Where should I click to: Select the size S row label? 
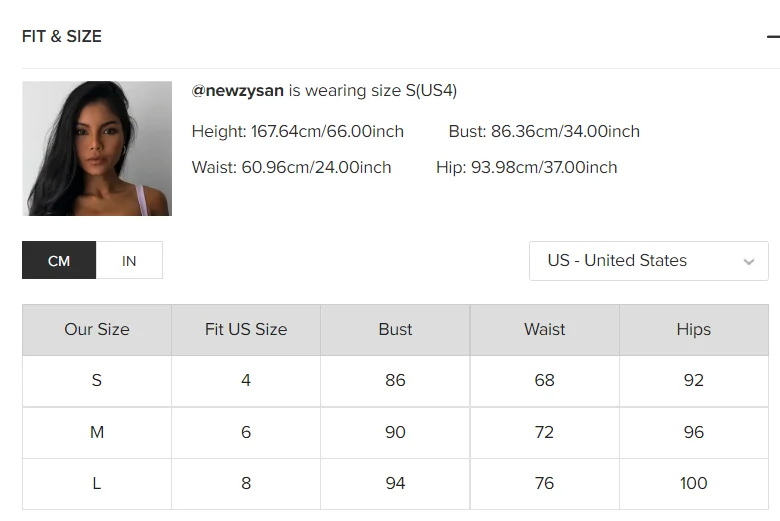97,380
